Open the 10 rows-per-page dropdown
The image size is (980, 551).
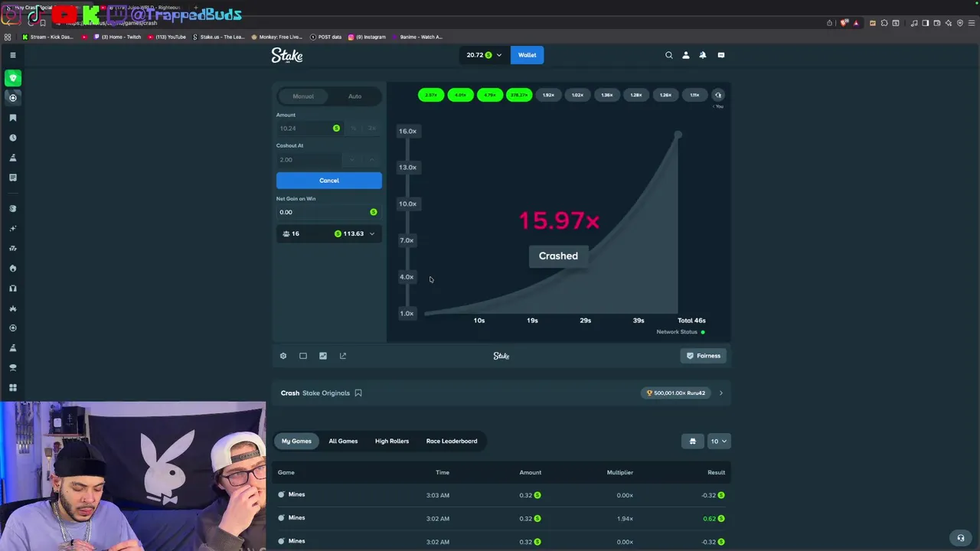(719, 441)
